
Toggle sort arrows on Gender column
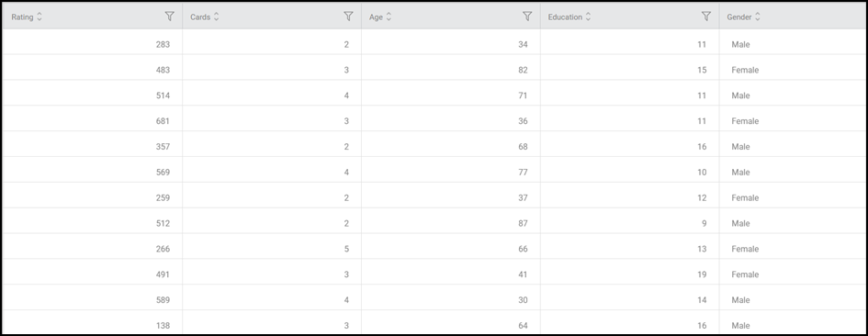757,17
